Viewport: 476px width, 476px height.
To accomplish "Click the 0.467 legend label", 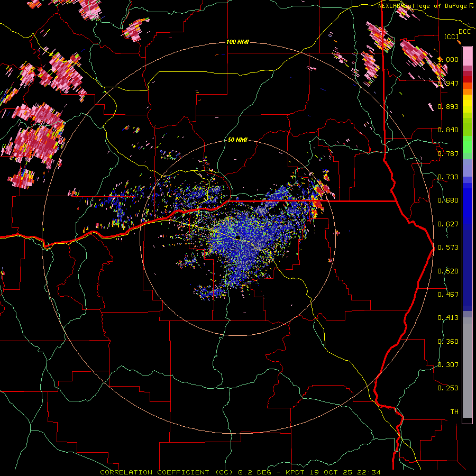I will [x=448, y=295].
